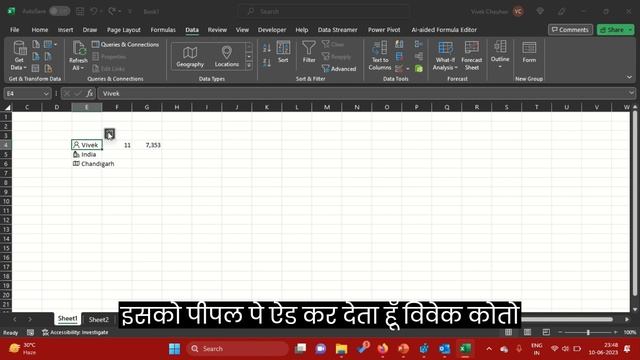Select cell containing India
This screenshot has width=640, height=360.
pyautogui.click(x=87, y=154)
